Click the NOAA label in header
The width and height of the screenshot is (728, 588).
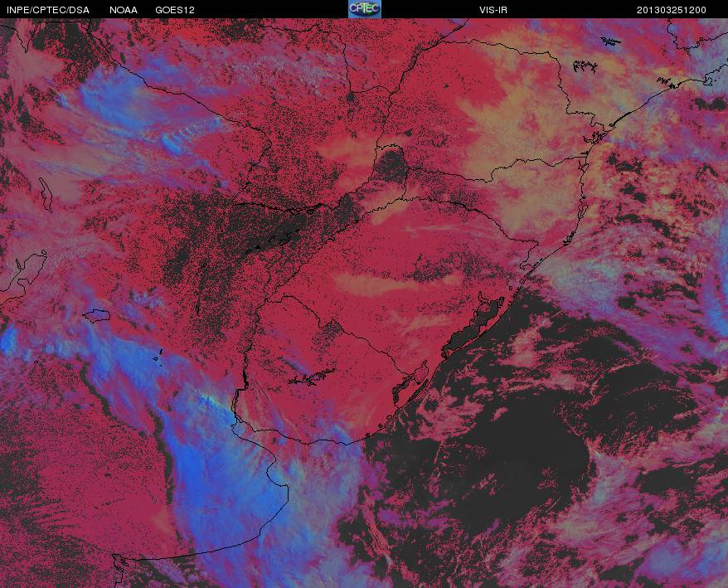tap(124, 10)
